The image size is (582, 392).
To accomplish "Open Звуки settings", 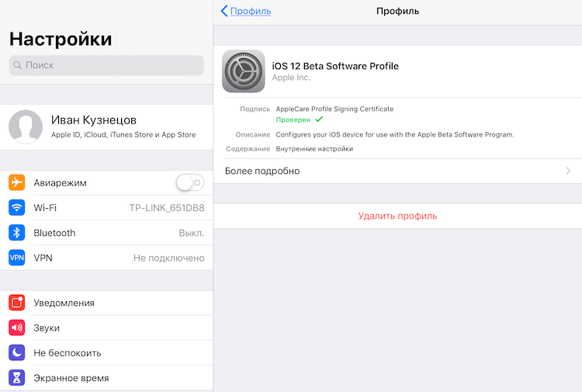I will (x=106, y=328).
